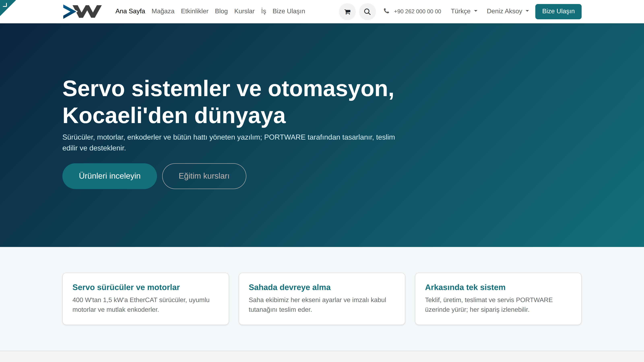The width and height of the screenshot is (644, 362).
Task: Click the Eğitim kursları button
Action: click(x=204, y=176)
